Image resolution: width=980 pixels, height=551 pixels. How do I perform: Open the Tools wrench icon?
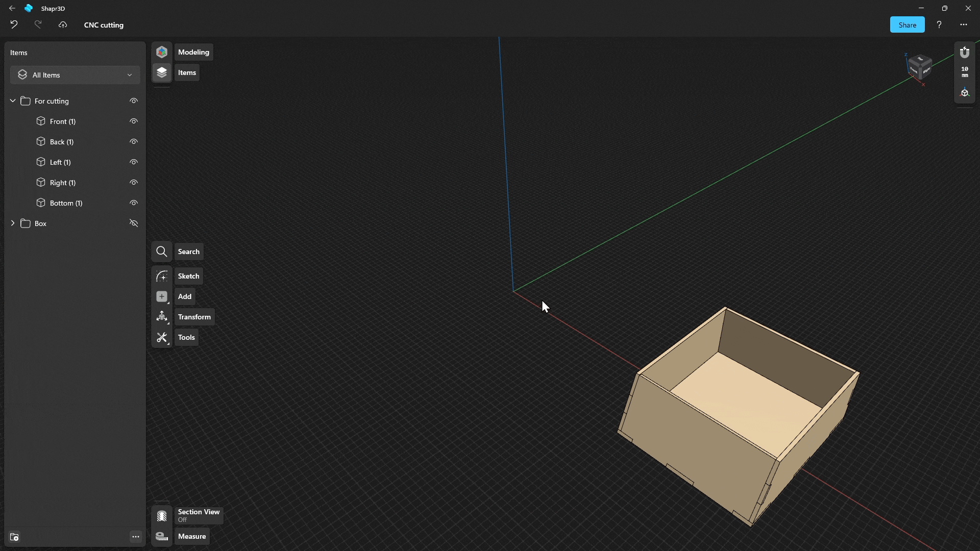click(162, 337)
